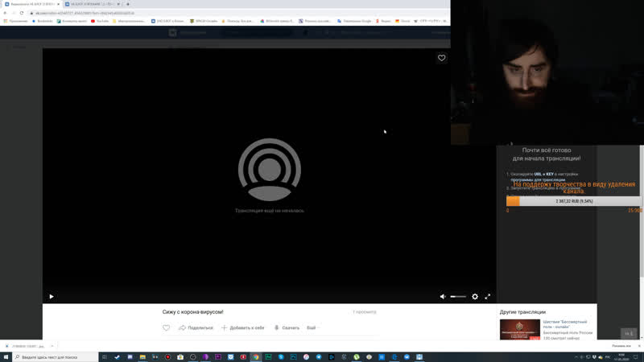Click the scroll-to-top button at the page corner
The height and width of the screenshot is (362, 644).
[x=629, y=334]
